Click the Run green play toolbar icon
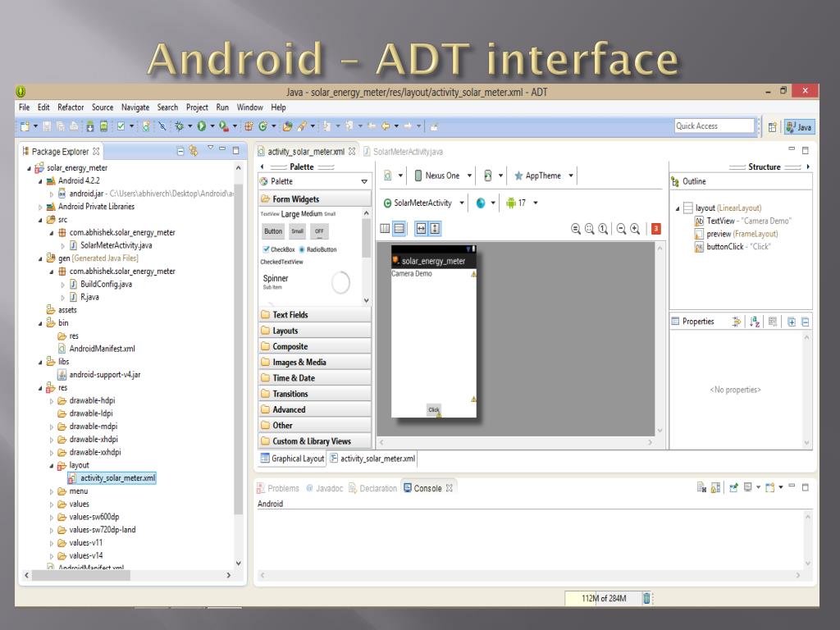Viewport: 840px width, 630px height. pyautogui.click(x=202, y=126)
